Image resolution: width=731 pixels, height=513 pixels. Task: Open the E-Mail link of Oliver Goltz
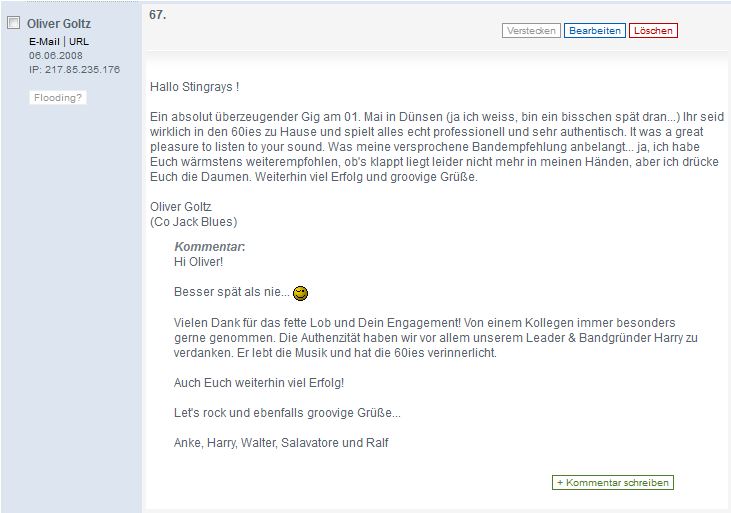(x=44, y=42)
